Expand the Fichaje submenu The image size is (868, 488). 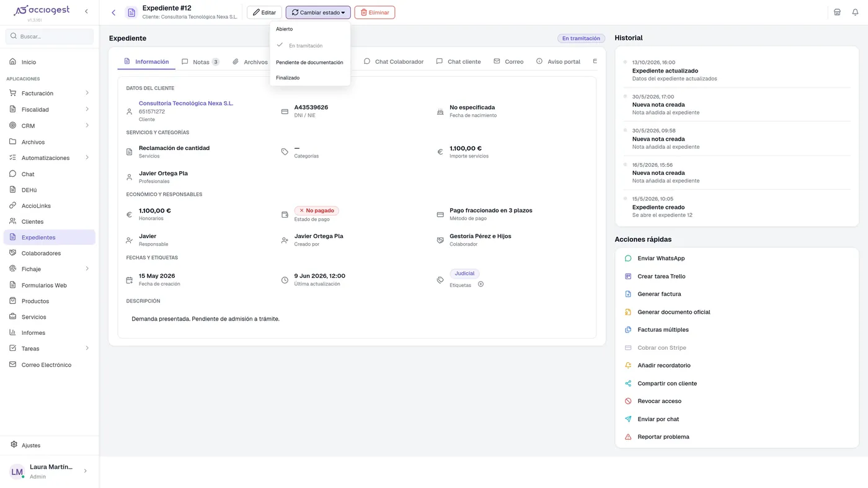87,268
